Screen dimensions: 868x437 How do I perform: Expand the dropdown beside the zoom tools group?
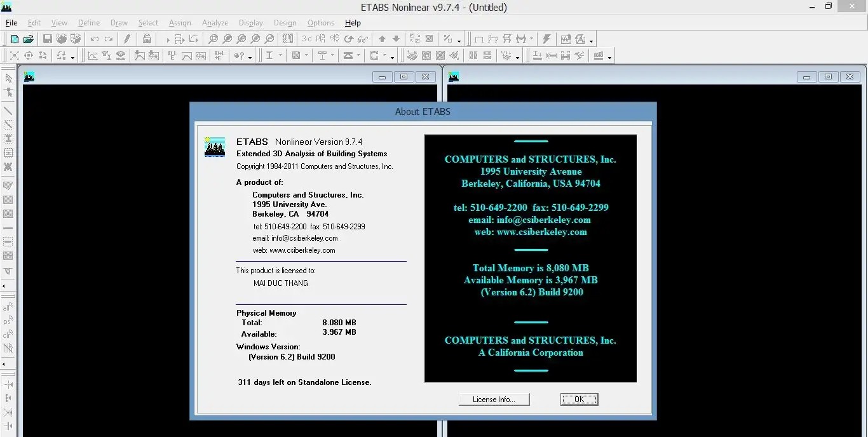pos(459,41)
